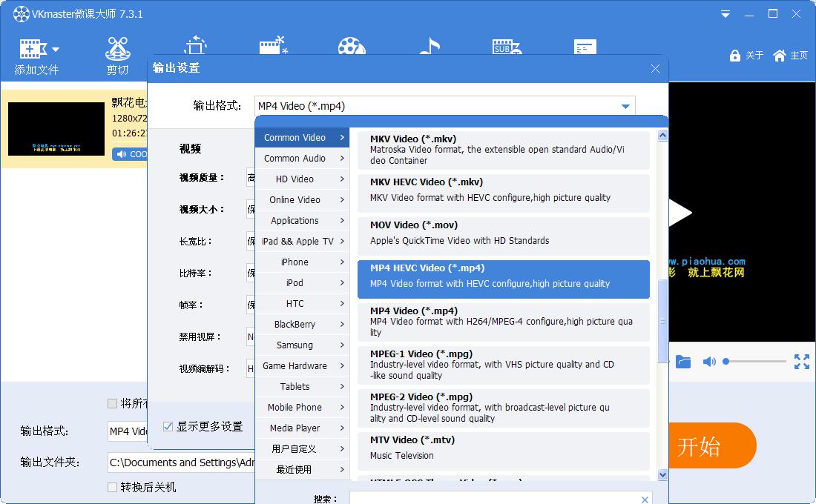Mute the preview volume speaker icon
The image size is (816, 504).
[709, 362]
